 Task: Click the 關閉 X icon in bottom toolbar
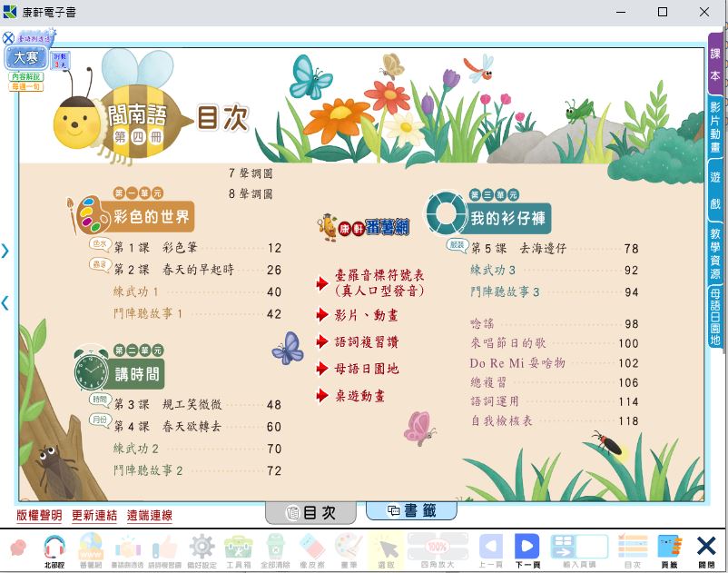705,550
